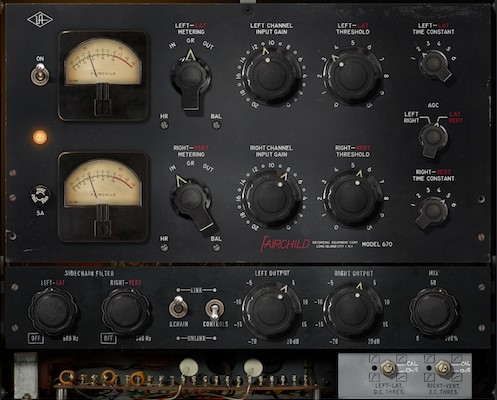Click the Right Channel Input Gain knob
The image size is (497, 400).
271,199
